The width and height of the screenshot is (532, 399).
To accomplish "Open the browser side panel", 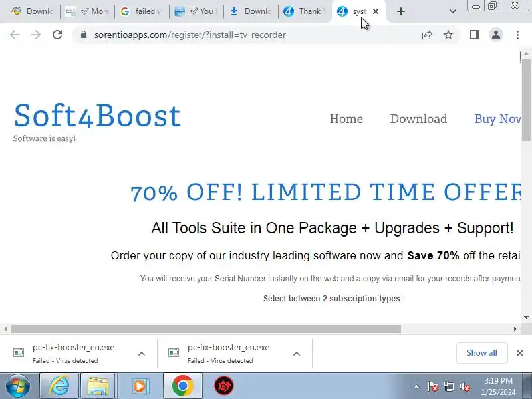I will [475, 35].
